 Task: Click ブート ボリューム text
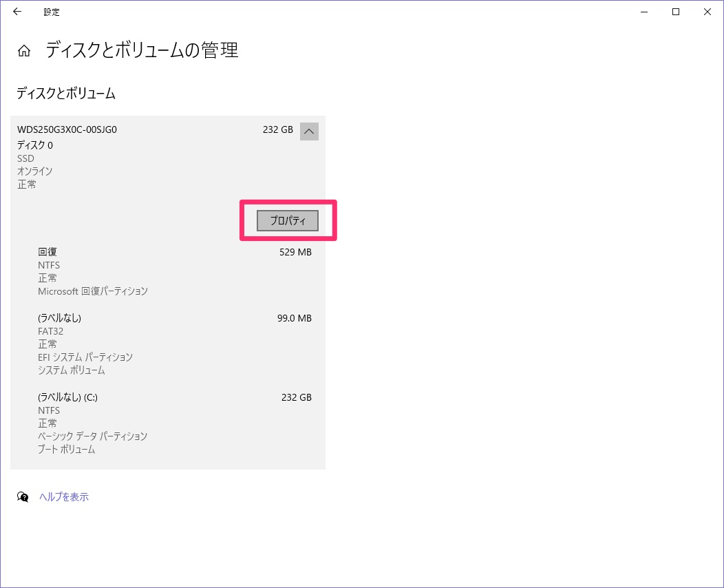click(67, 450)
